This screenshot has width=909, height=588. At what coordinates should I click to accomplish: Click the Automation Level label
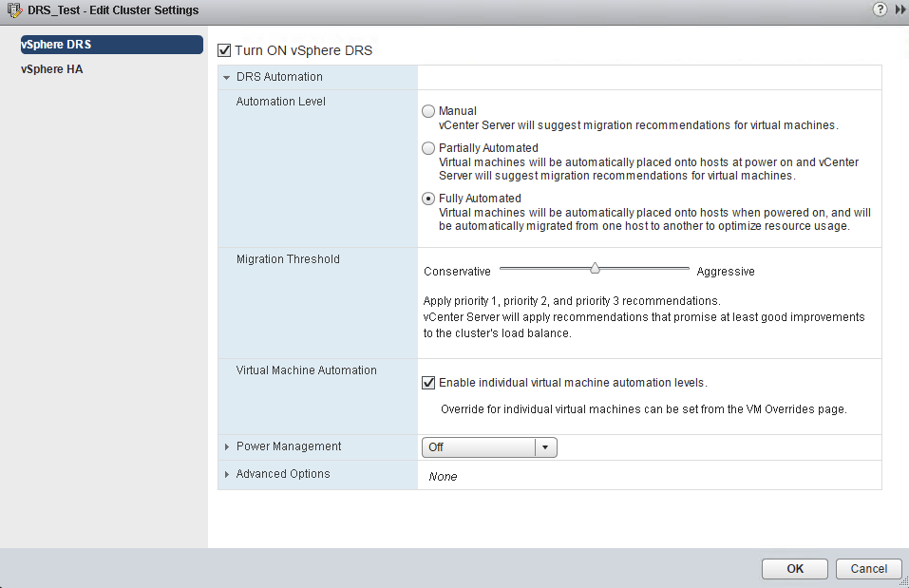click(280, 102)
